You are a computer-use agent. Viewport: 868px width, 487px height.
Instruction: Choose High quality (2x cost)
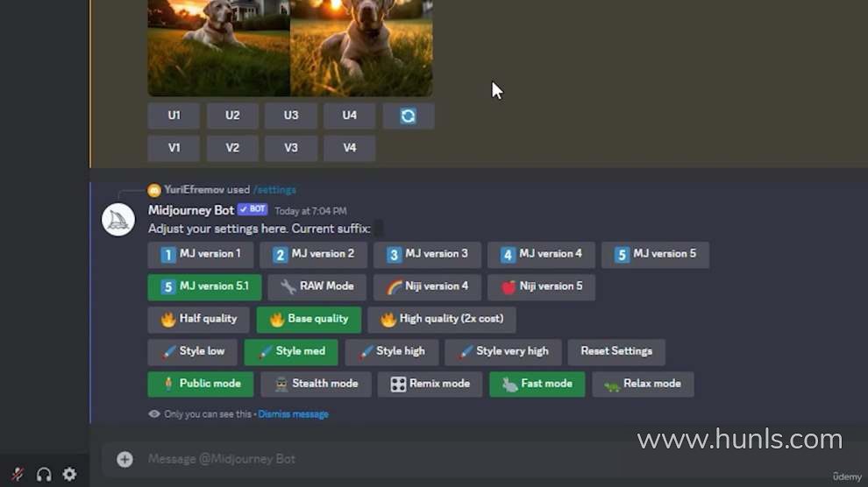point(442,320)
